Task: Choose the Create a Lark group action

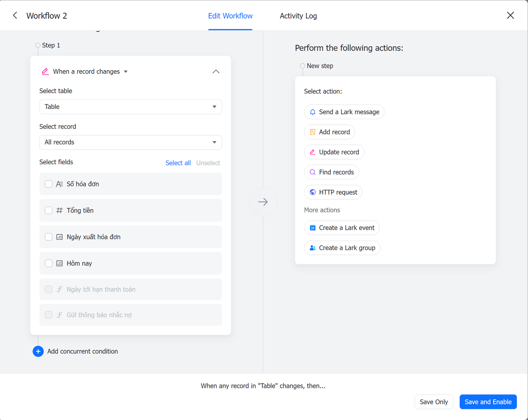Action: click(342, 248)
